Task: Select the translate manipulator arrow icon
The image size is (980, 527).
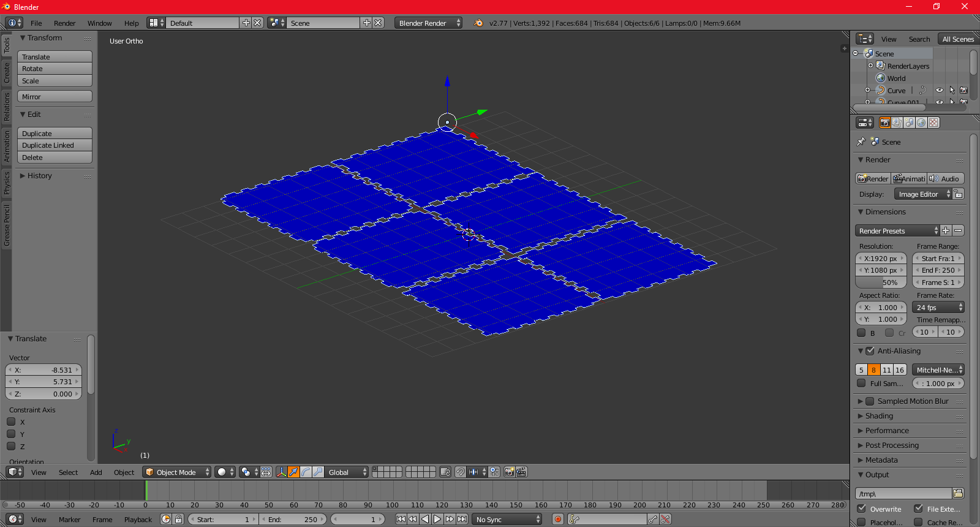Action: coord(293,472)
